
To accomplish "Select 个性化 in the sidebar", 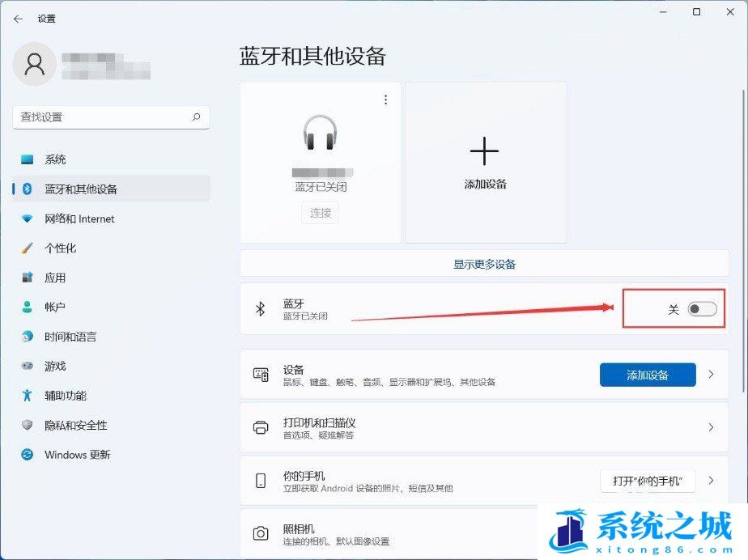I will pos(60,248).
